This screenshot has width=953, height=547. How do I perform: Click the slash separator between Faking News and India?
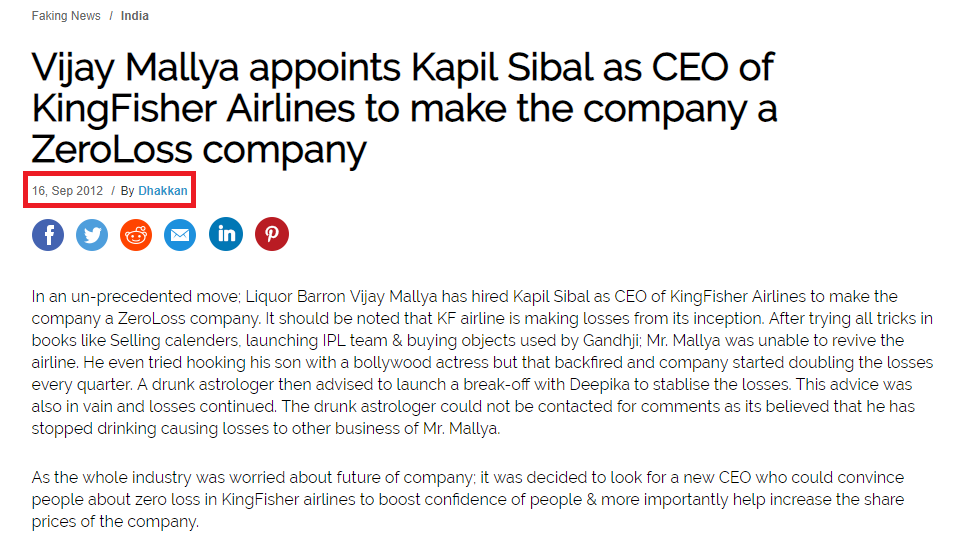click(x=111, y=16)
